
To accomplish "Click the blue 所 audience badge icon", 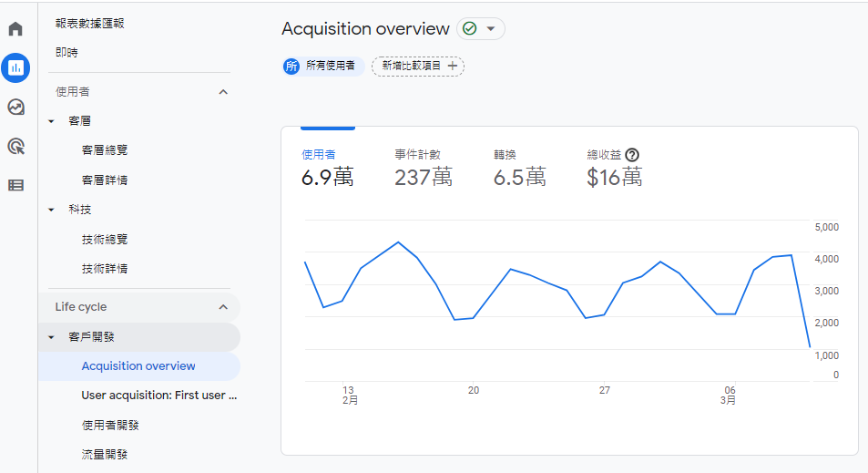I will (x=291, y=67).
